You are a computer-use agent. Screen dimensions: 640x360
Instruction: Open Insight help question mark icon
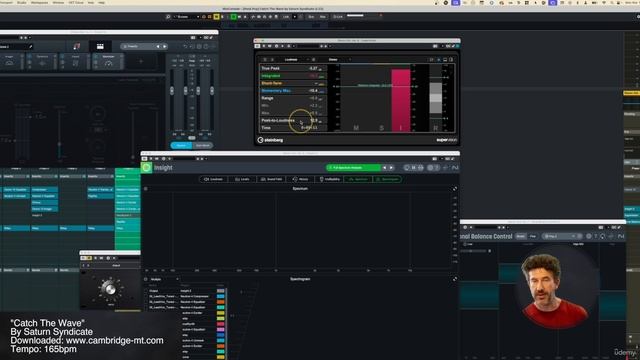[437, 168]
